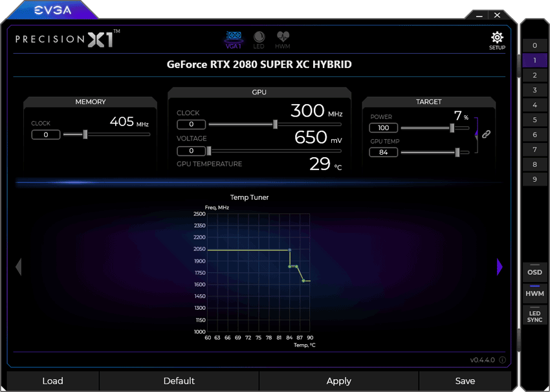The image size is (550, 392).
Task: Select profile slot 0
Action: point(534,45)
